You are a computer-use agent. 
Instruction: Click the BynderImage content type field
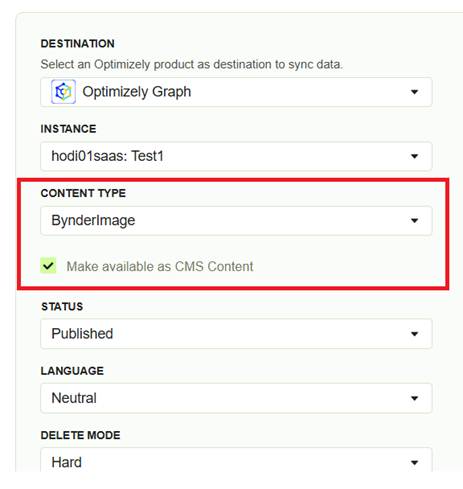click(x=236, y=221)
